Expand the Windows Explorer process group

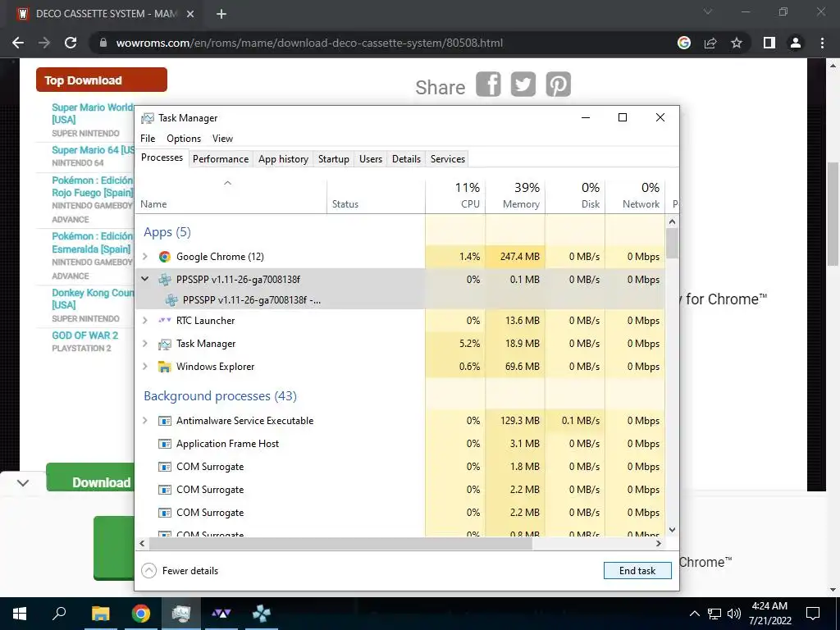tap(144, 367)
